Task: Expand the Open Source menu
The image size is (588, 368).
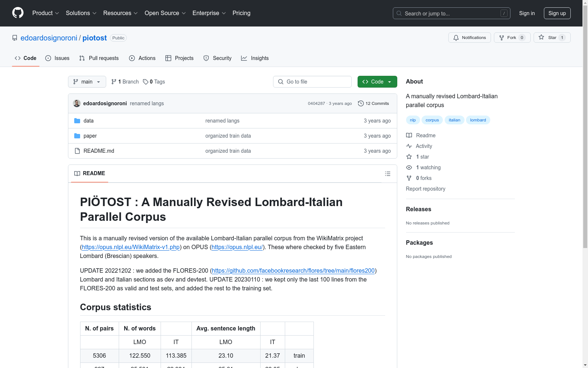Action: [x=165, y=13]
